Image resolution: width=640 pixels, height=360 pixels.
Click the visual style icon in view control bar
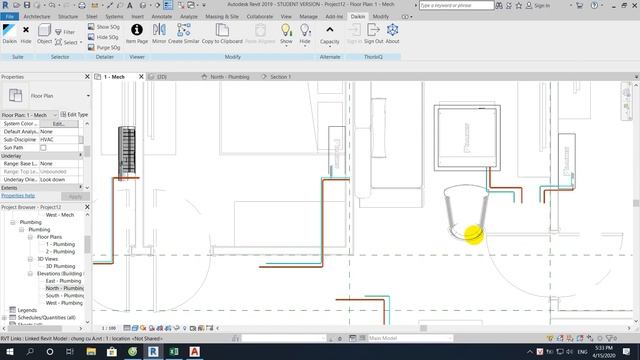click(135, 328)
